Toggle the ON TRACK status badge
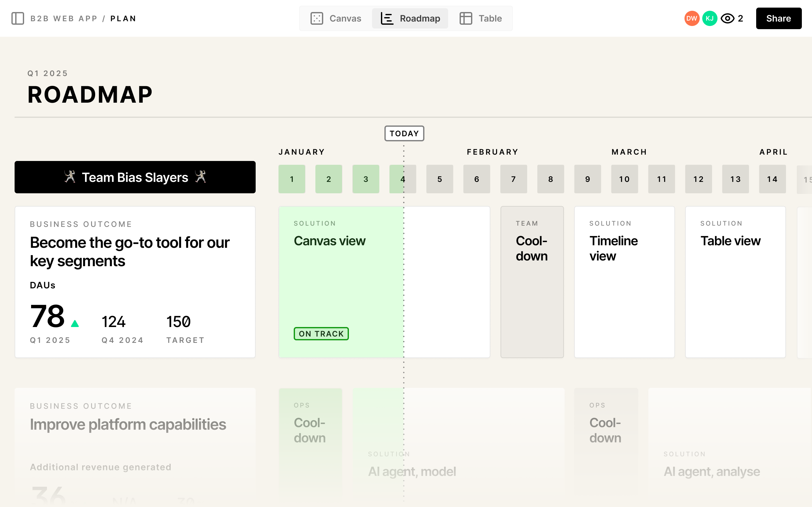The height and width of the screenshot is (507, 812). 321,333
